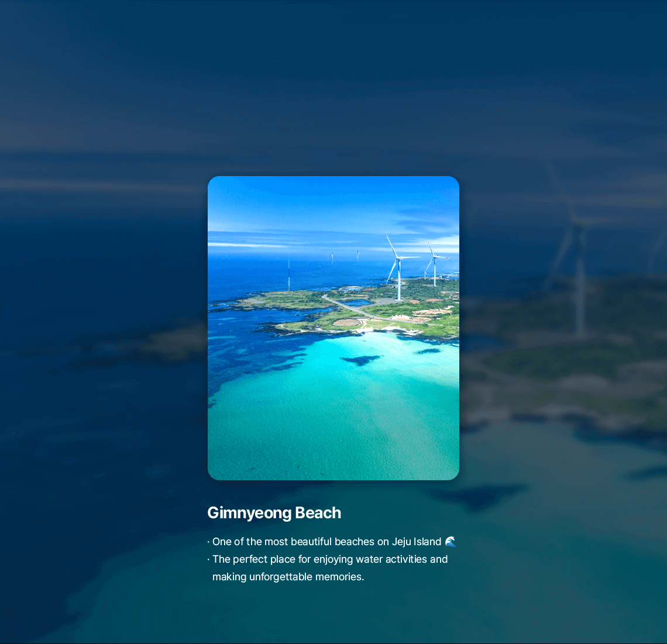667x644 pixels.
Task: Click the tallest wind turbine in the photo
Action: coord(398,269)
